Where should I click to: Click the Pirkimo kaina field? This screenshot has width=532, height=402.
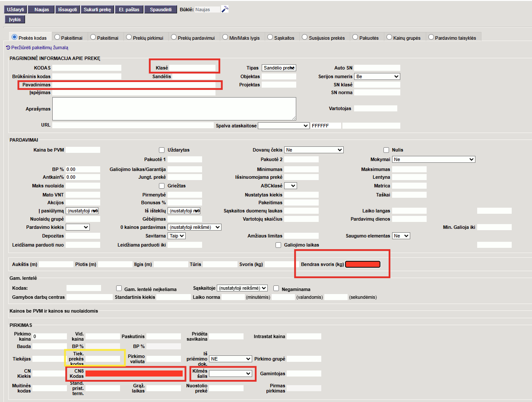pyautogui.click(x=50, y=336)
